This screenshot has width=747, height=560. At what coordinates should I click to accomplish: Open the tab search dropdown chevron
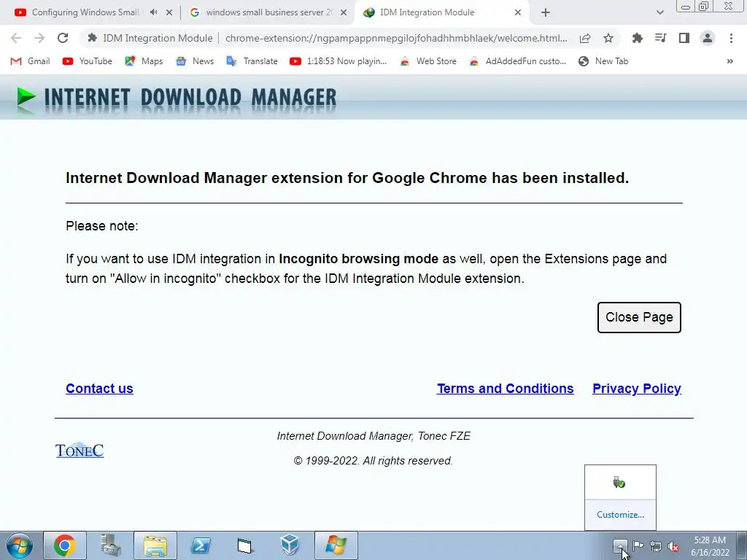tap(659, 13)
